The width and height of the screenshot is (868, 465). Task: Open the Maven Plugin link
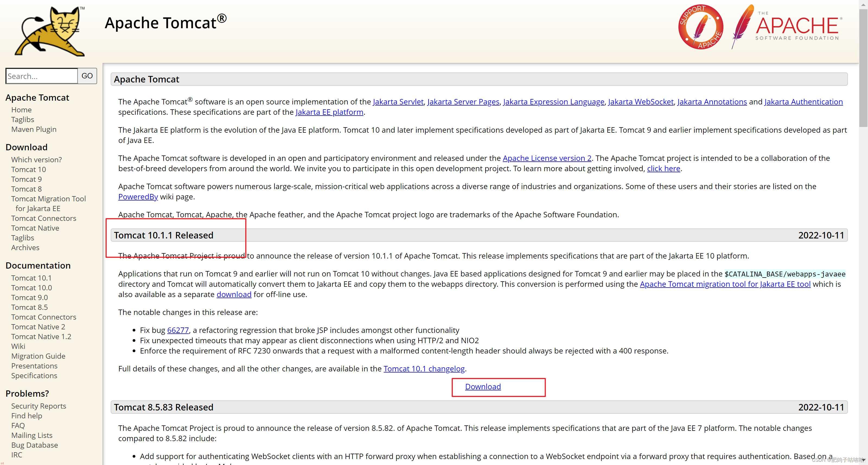[34, 129]
